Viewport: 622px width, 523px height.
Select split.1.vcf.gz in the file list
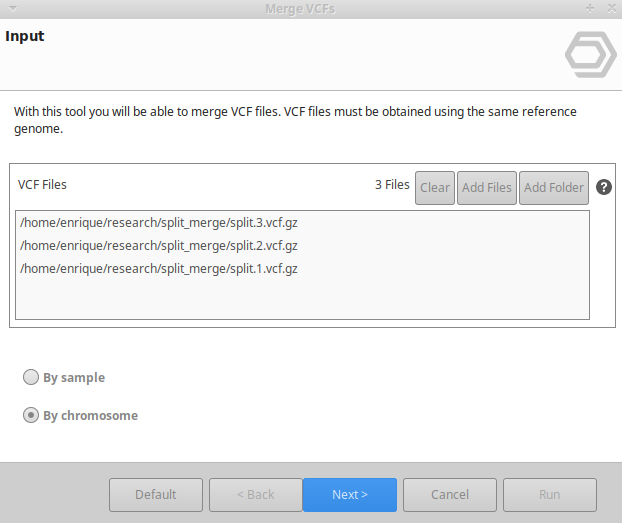coord(159,268)
